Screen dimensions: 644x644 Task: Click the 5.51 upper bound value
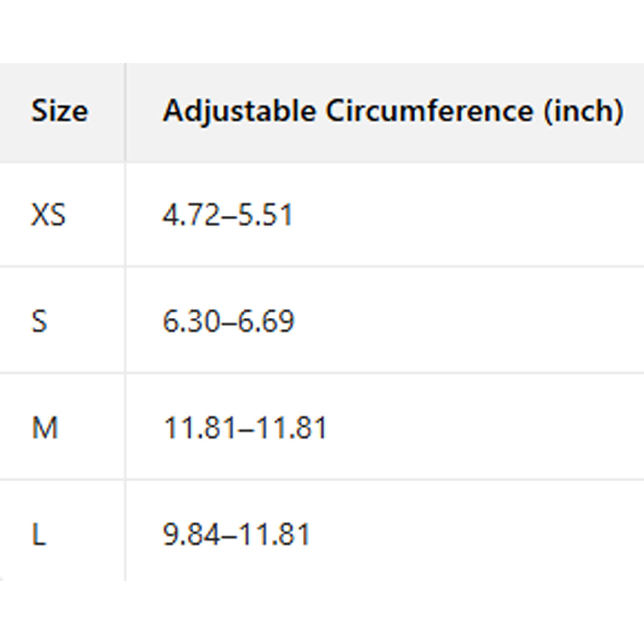coord(265,215)
